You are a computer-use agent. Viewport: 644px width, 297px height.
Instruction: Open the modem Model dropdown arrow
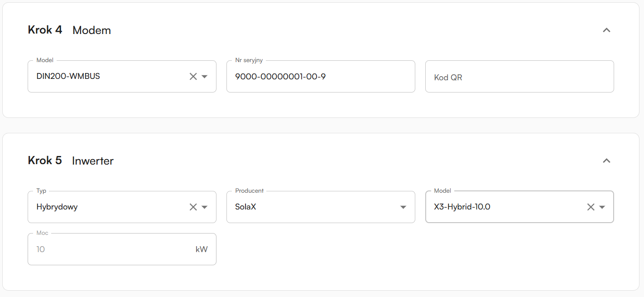pos(205,77)
